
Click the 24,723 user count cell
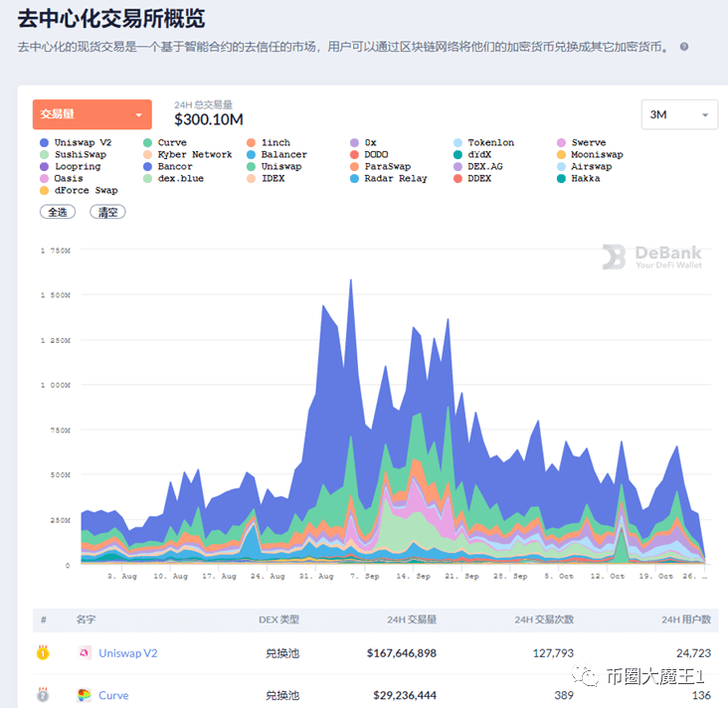click(693, 653)
